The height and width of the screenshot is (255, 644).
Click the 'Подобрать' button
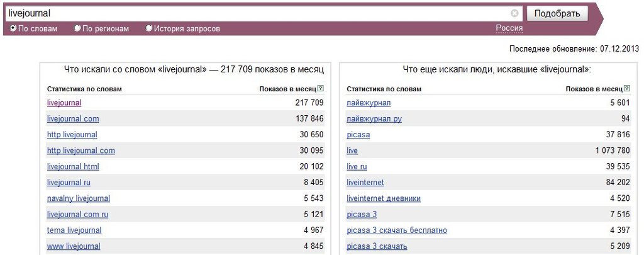(x=557, y=14)
